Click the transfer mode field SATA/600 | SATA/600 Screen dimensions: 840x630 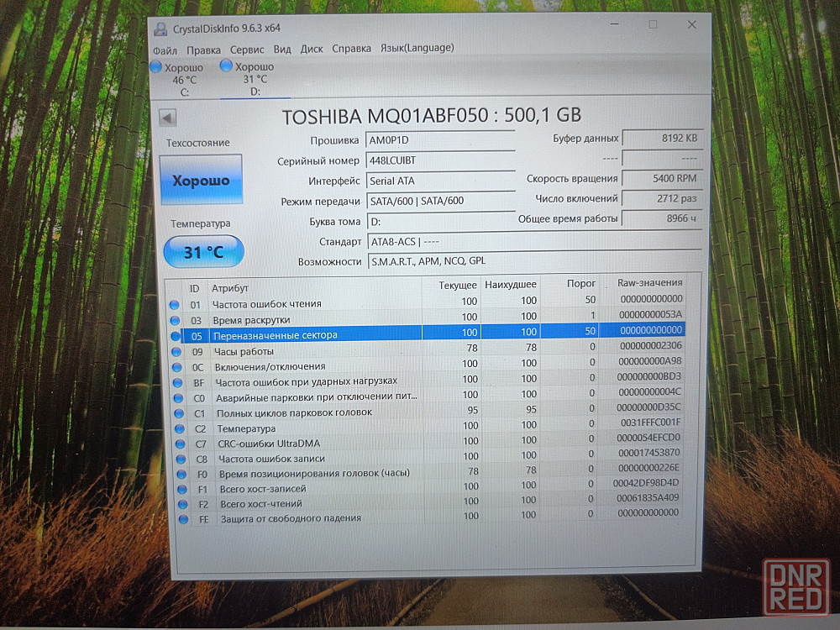coord(442,201)
